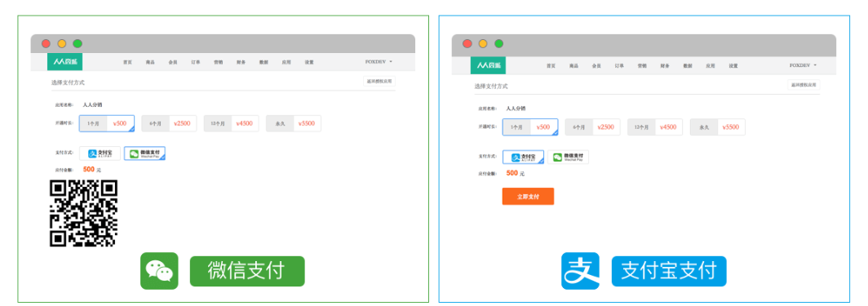Open 财务 in the 立即支付 window's nav bar
The width and height of the screenshot is (868, 306).
[664, 66]
